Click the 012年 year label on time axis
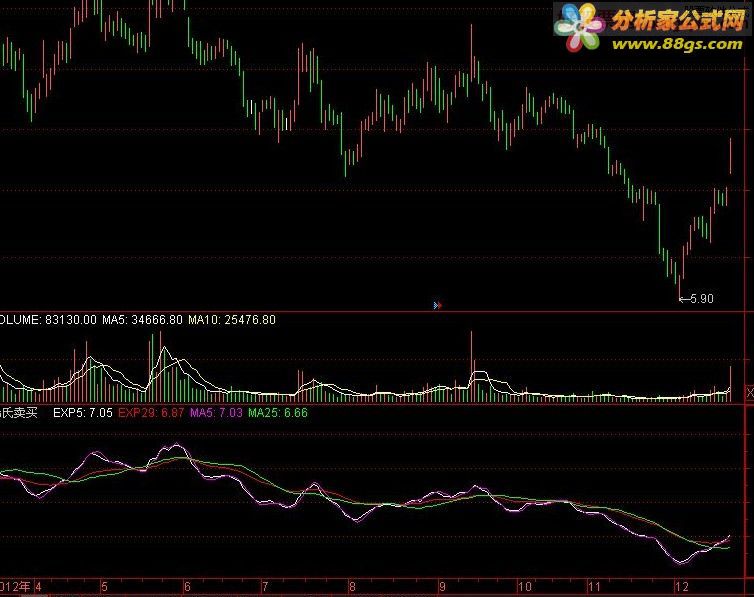Screen dimensions: 754x597 (x=15, y=586)
